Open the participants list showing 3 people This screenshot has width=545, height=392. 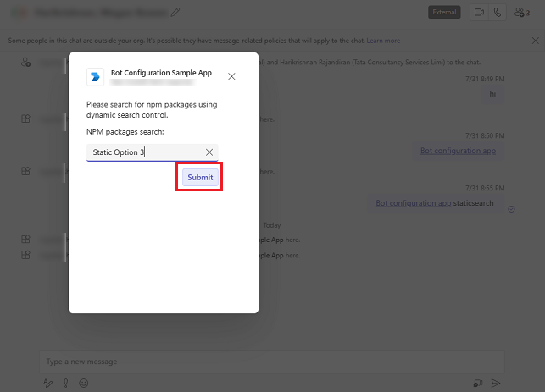522,13
